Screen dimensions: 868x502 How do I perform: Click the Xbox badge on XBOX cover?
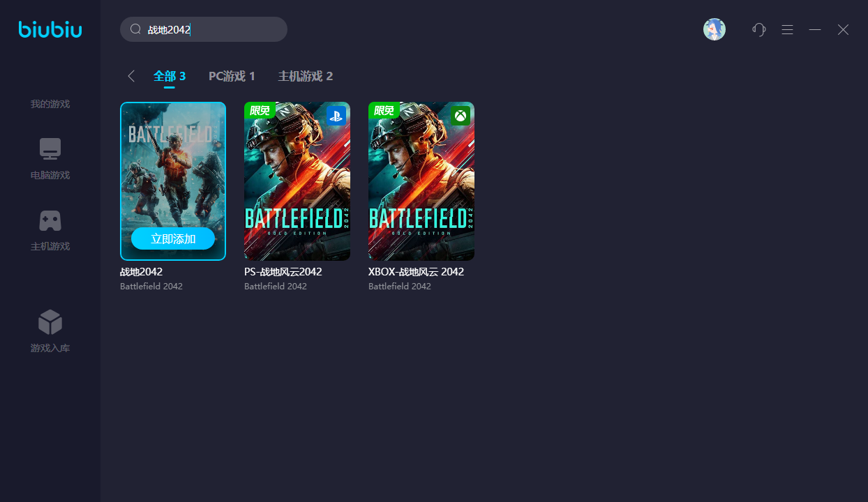click(x=461, y=116)
